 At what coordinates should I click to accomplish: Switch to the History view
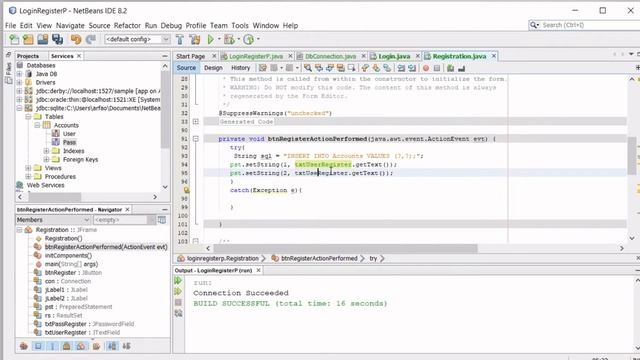click(240, 68)
